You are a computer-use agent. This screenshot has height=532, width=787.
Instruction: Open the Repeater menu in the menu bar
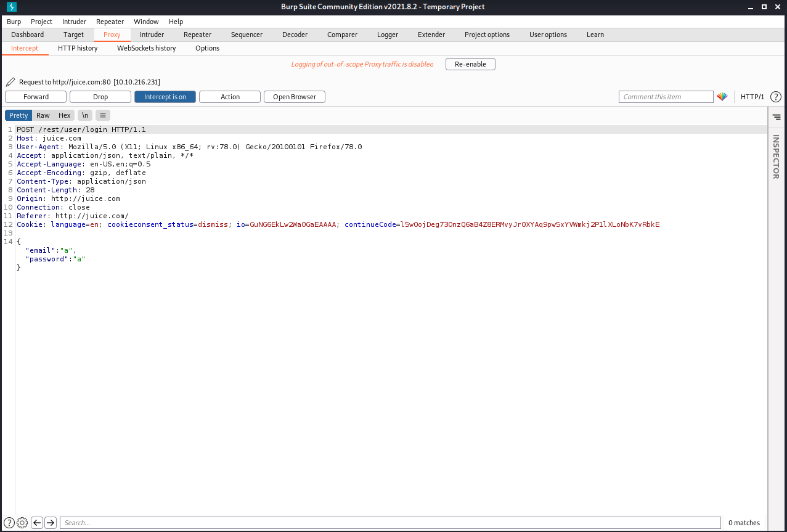click(x=110, y=22)
